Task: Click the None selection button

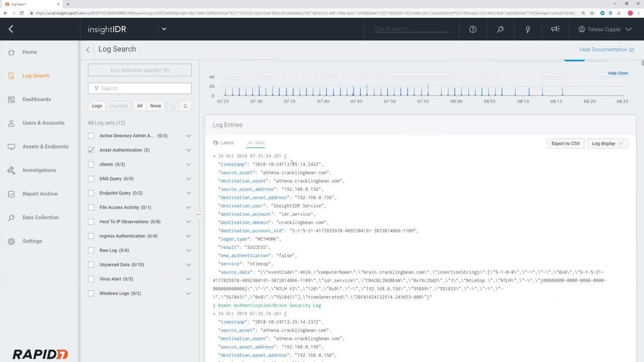Action: point(155,106)
